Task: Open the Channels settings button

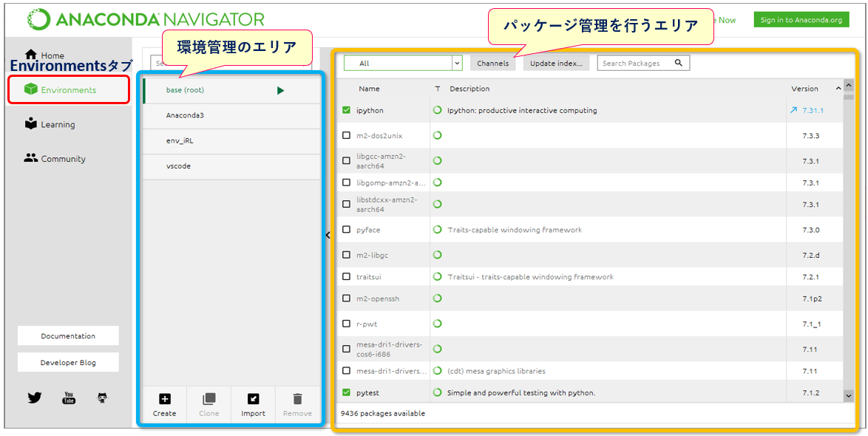Action: 492,63
